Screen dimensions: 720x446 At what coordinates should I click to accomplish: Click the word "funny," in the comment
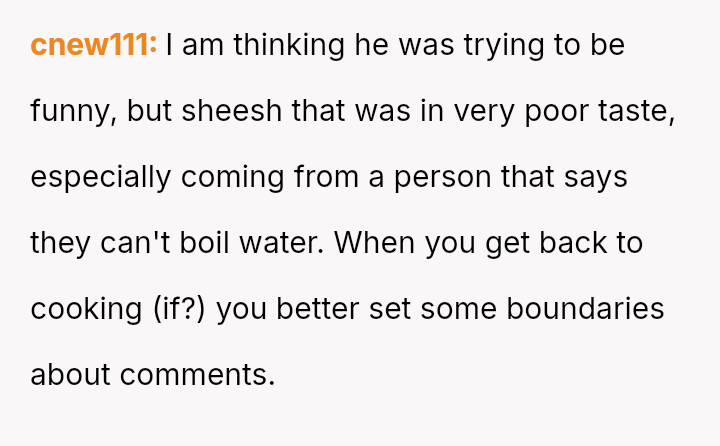tap(73, 113)
